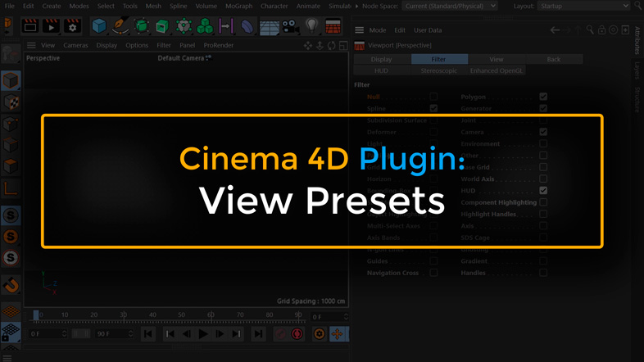Open the viewport ProRender menu
Screen dimensions: 644x362
[219, 46]
